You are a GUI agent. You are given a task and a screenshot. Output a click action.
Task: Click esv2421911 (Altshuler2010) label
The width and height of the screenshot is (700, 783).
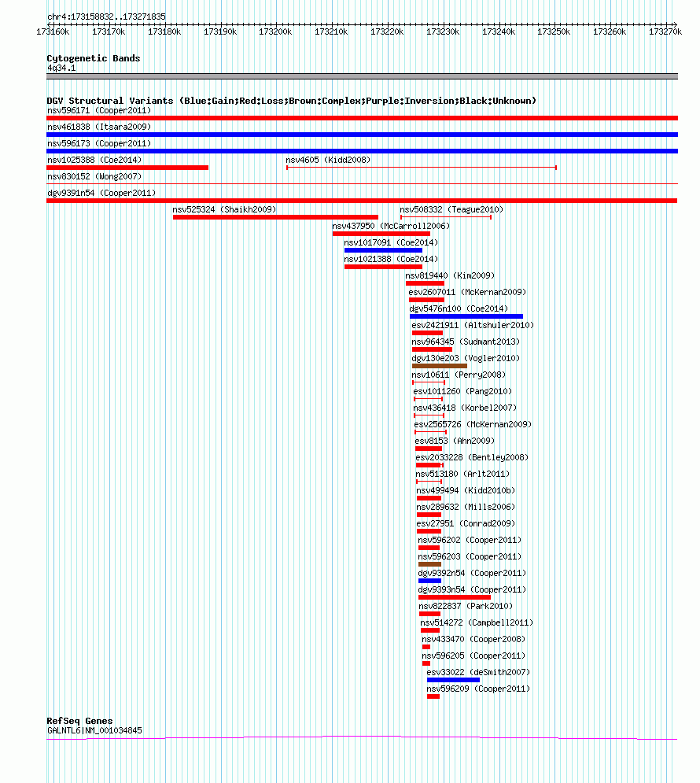(473, 324)
